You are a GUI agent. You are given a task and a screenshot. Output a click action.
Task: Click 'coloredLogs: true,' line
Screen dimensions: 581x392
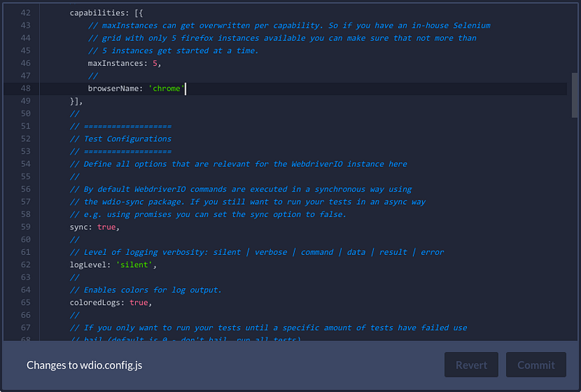[x=111, y=303]
